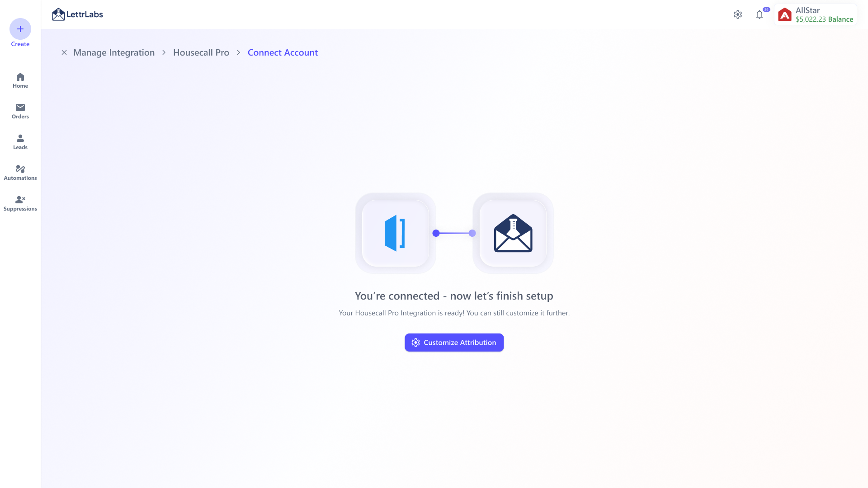Close the Manage Integration view
Image resolution: width=868 pixels, height=488 pixels.
coord(64,52)
